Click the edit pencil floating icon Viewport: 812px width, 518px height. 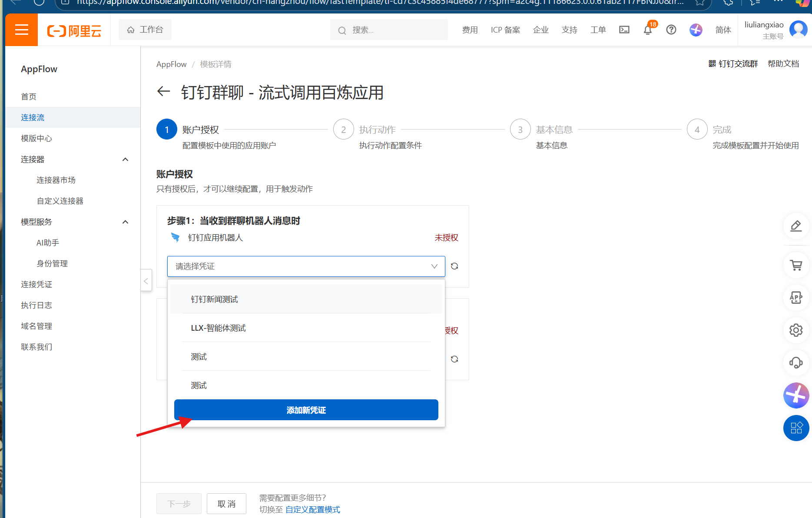796,226
